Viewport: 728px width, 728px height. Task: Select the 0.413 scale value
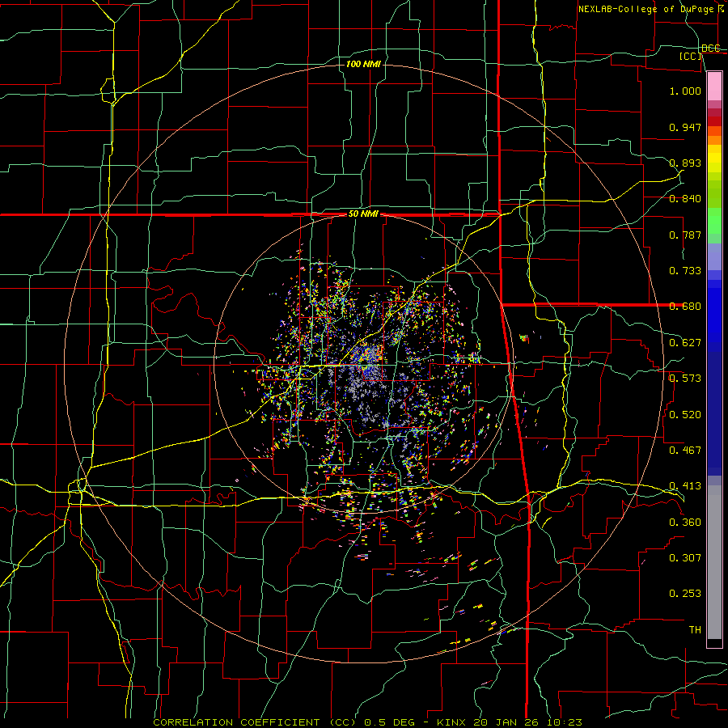[685, 485]
